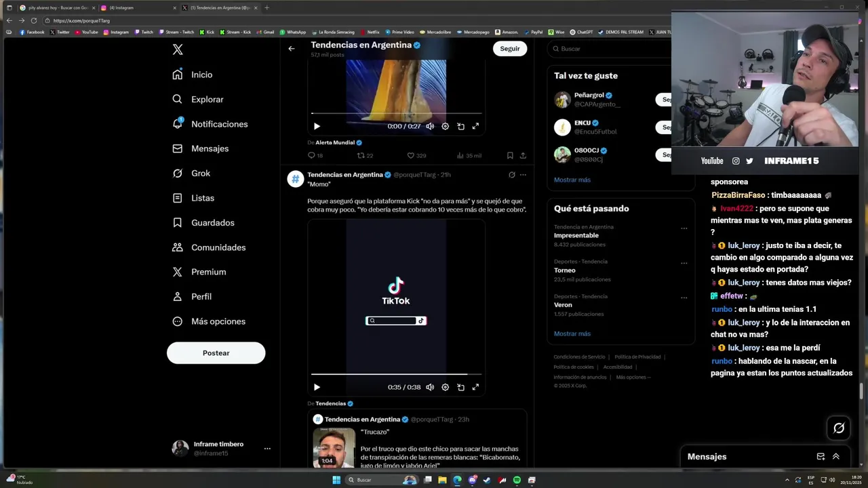Compose new message in Mensajes drawer

click(821, 457)
